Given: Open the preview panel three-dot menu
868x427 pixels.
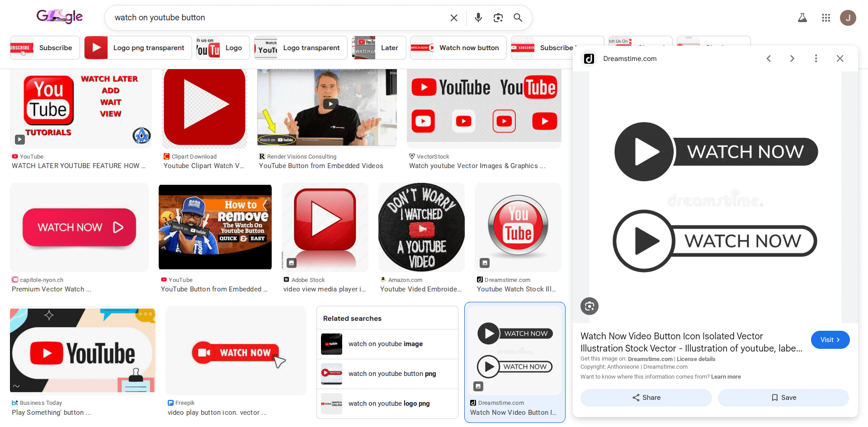Looking at the screenshot, I should (x=816, y=59).
